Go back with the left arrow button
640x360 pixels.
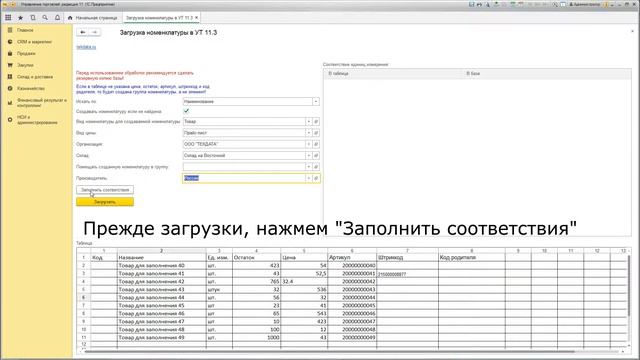click(x=83, y=32)
